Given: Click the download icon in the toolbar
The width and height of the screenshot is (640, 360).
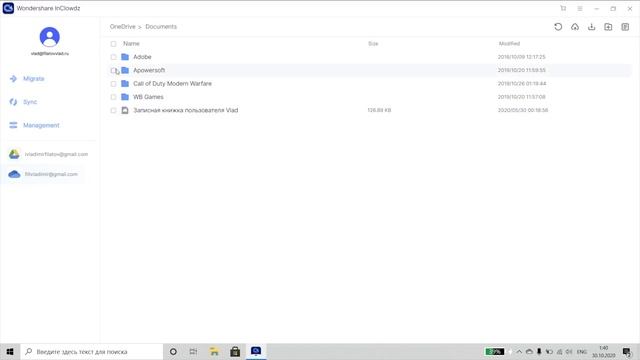Looking at the screenshot, I should 591,27.
